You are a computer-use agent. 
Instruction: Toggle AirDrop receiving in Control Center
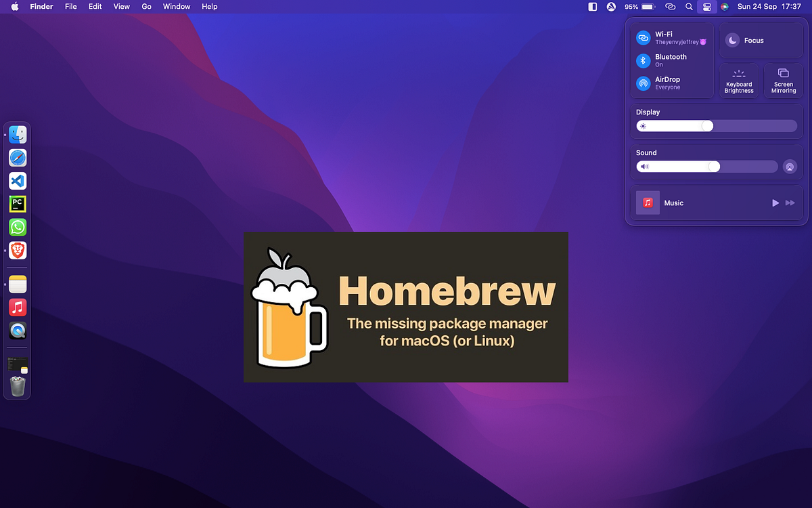(643, 83)
